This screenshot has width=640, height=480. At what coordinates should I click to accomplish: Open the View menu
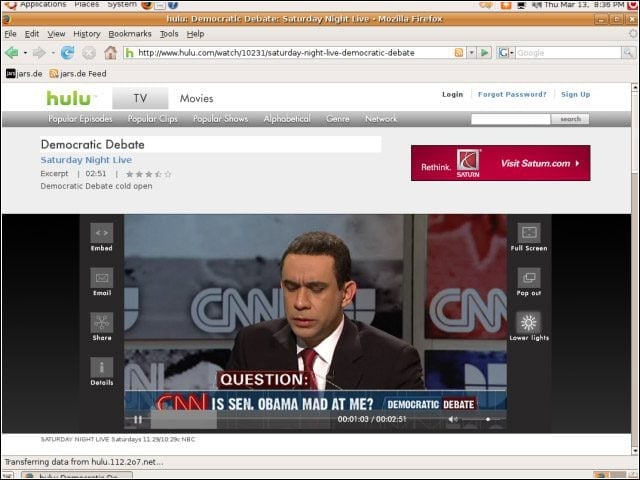(56, 34)
